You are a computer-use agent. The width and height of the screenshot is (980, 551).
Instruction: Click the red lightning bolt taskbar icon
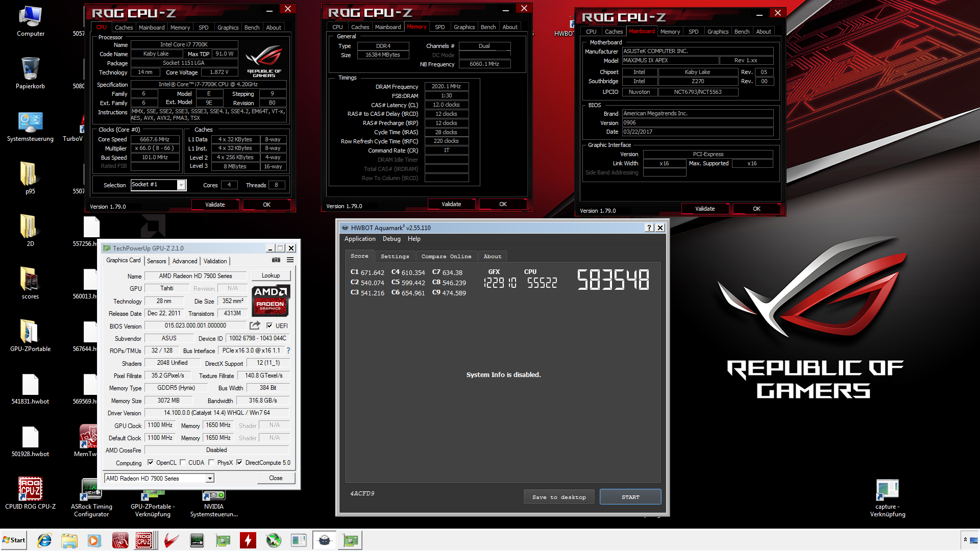tap(248, 540)
